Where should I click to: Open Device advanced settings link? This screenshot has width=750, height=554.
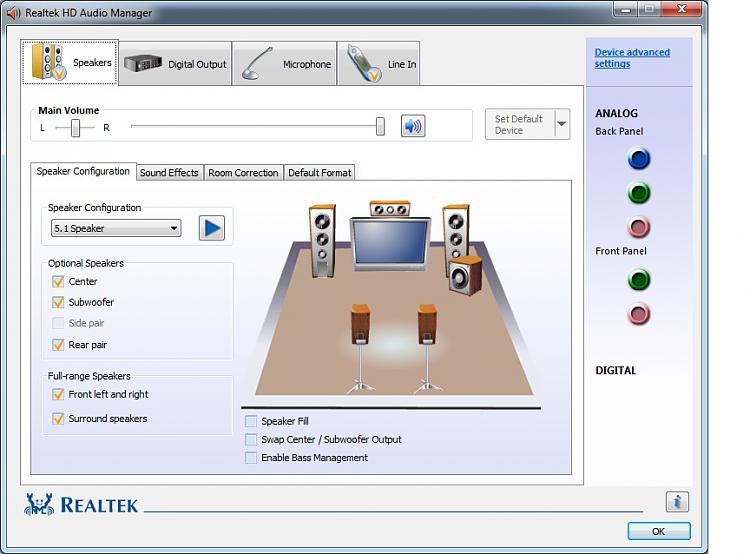coord(632,58)
